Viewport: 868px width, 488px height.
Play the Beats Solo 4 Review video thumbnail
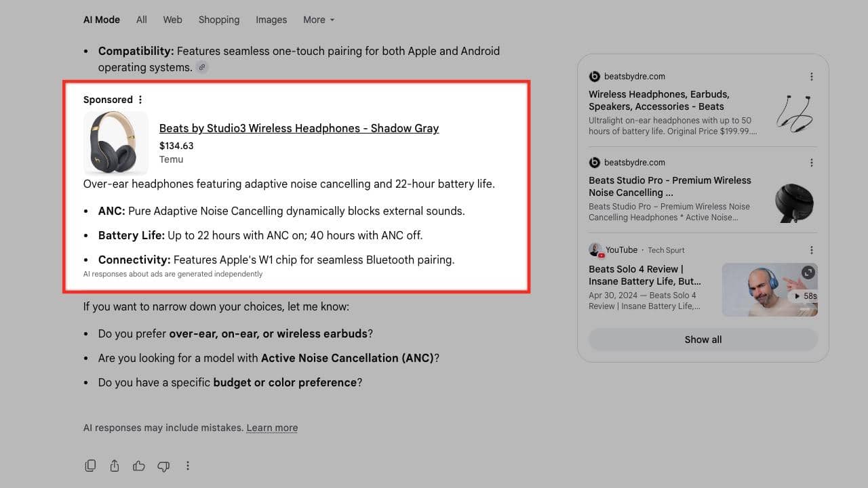pyautogui.click(x=770, y=289)
